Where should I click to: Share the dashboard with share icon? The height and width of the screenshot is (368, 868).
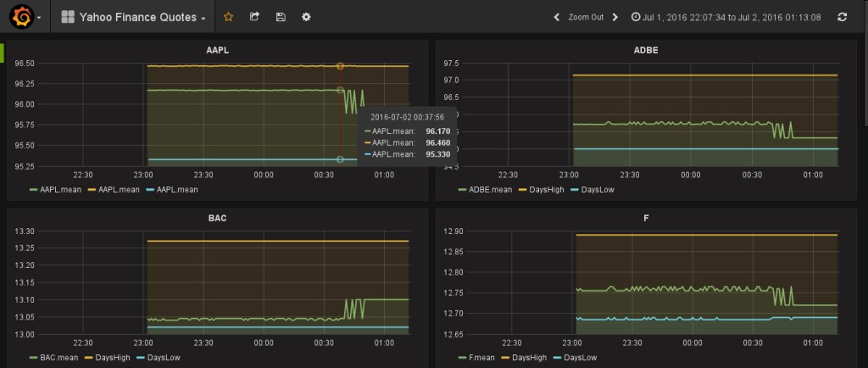(254, 17)
